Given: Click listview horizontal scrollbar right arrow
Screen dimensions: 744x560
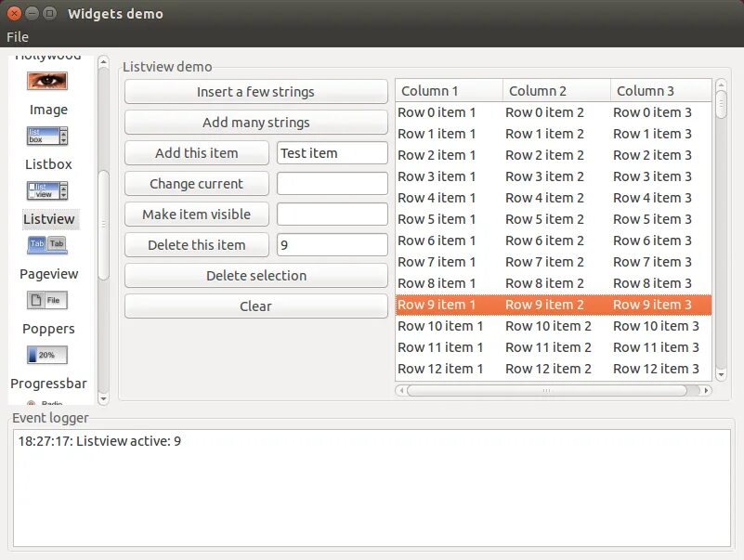Looking at the screenshot, I should tap(706, 391).
